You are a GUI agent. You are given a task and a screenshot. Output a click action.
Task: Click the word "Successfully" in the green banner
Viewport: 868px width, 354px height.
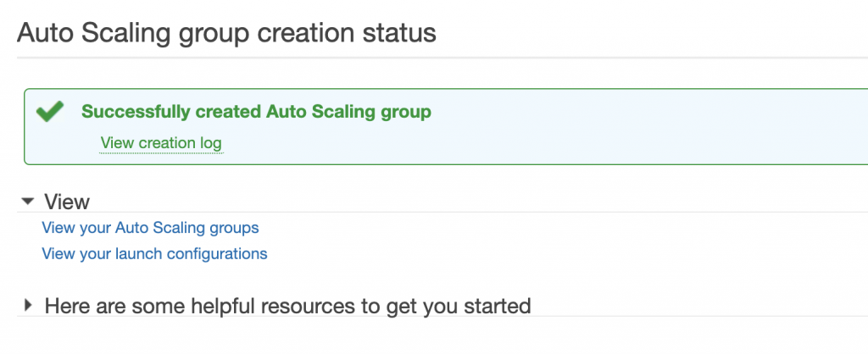click(x=136, y=111)
